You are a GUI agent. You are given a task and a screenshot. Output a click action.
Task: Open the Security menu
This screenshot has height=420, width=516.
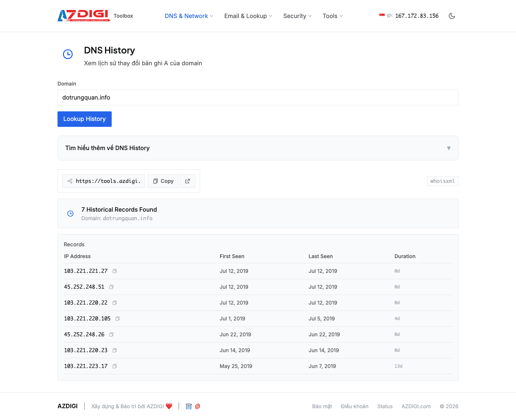click(297, 16)
